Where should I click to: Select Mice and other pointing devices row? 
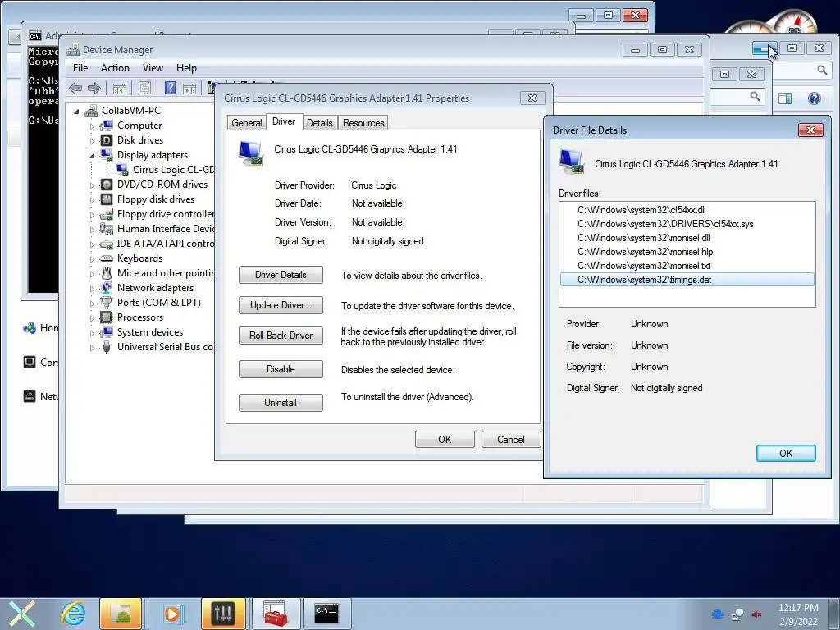pyautogui.click(x=165, y=273)
